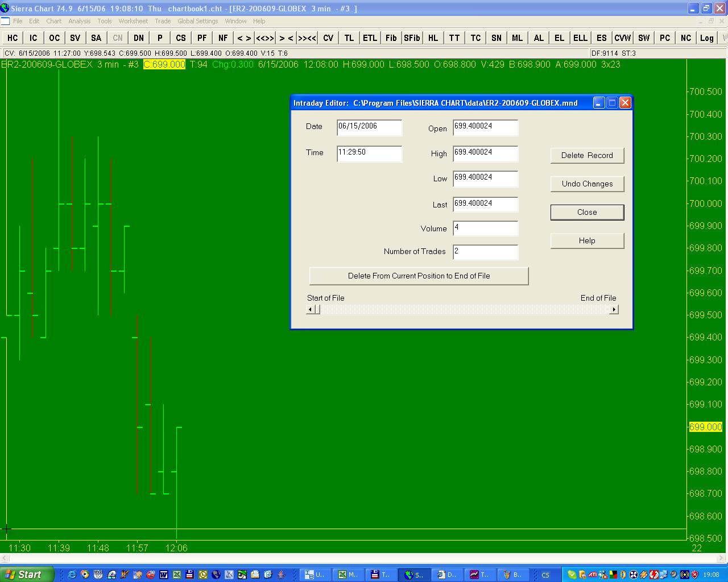Open the Global Settings menu
Viewport: 728px width, 582px height.
[197, 21]
